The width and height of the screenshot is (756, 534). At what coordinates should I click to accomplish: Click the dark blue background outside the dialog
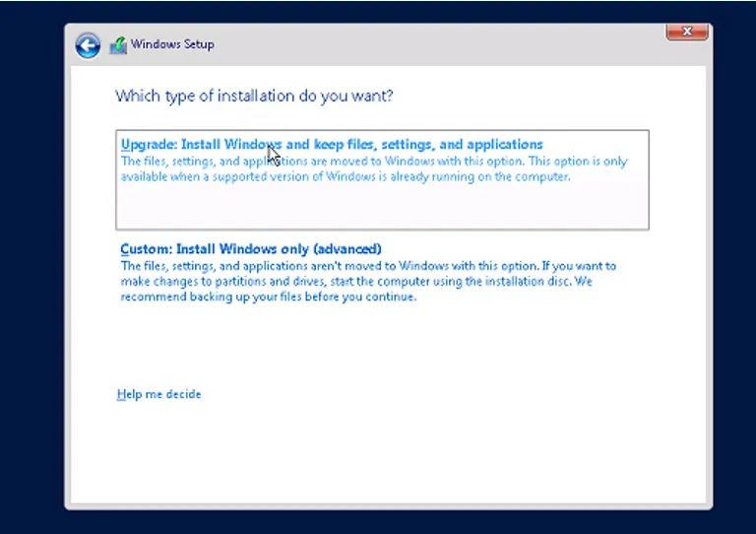coord(31,265)
